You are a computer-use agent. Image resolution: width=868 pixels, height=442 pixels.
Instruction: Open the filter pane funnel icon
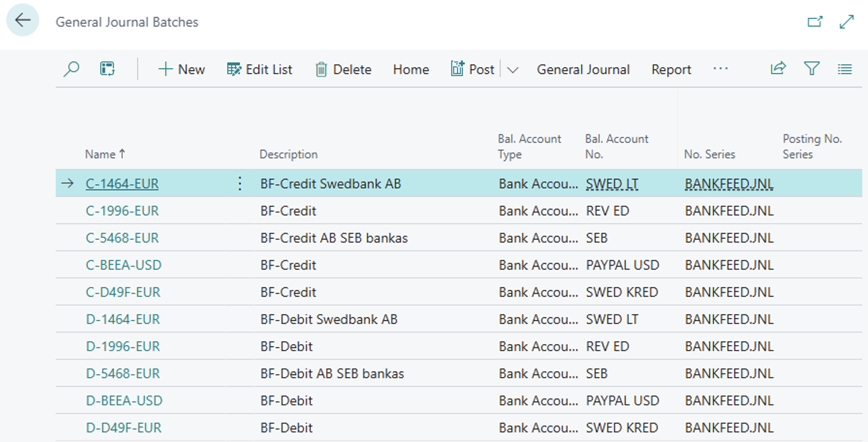(x=812, y=69)
